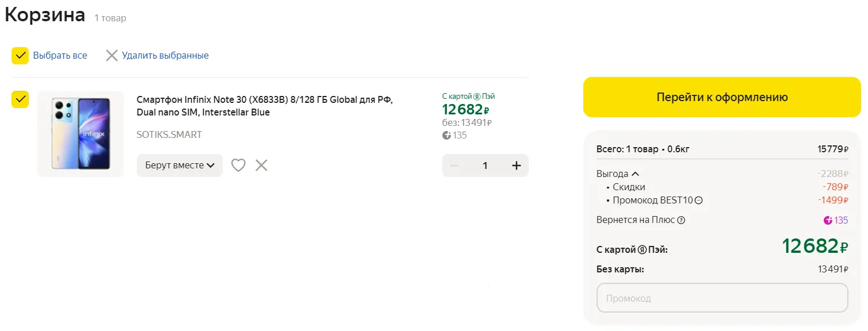Open the Infinix smartphone product thumbnail
This screenshot has height=331, width=868.
click(81, 134)
